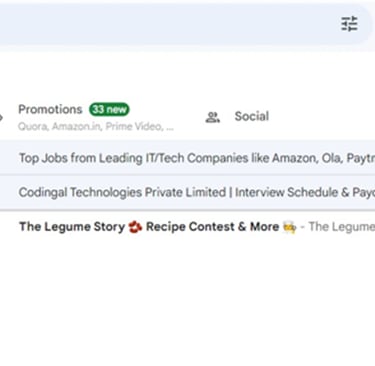The width and height of the screenshot is (375, 366).
Task: Click the red legume emoji in subject
Action: [x=135, y=227]
